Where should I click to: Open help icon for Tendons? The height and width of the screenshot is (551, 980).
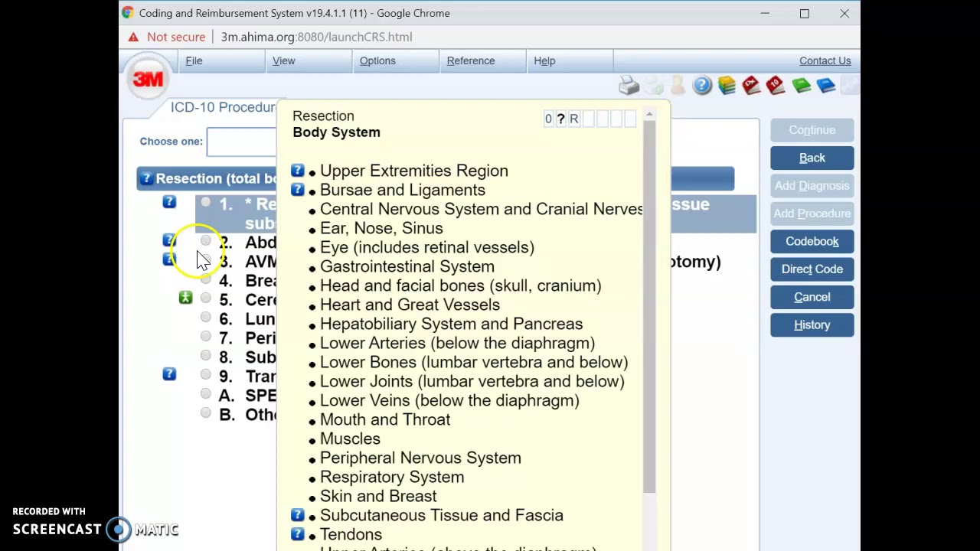298,534
